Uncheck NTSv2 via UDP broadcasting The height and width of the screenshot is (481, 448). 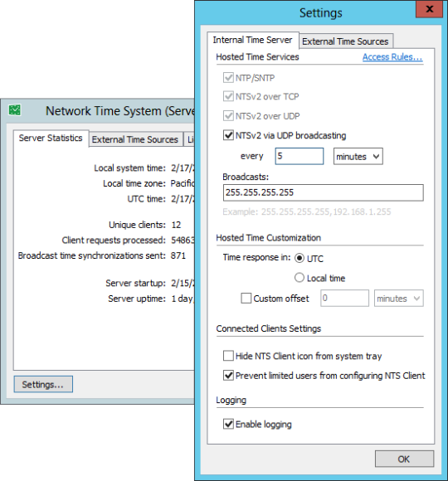[x=228, y=135]
